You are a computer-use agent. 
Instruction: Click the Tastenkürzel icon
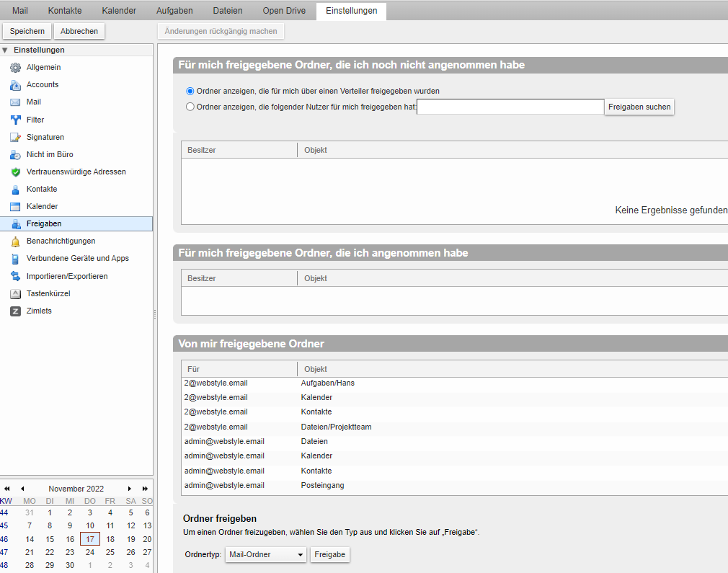(x=15, y=294)
